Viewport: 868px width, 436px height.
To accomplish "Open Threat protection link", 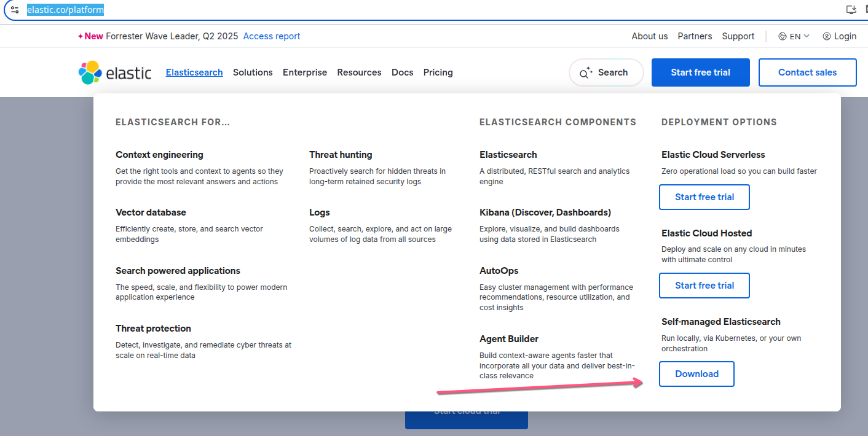I will coord(153,329).
